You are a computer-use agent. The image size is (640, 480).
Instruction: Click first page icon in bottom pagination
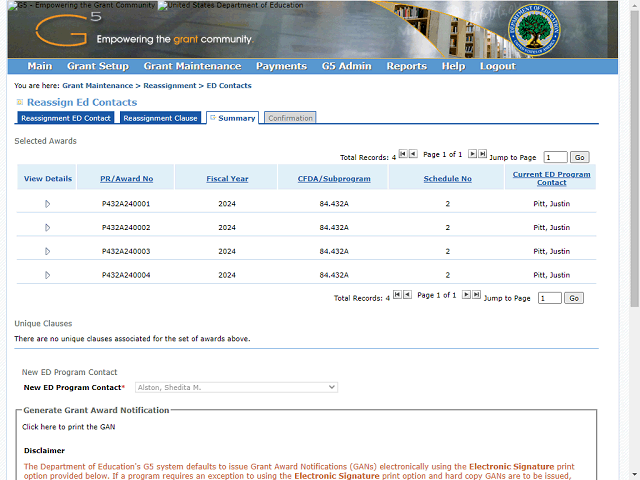(x=397, y=296)
